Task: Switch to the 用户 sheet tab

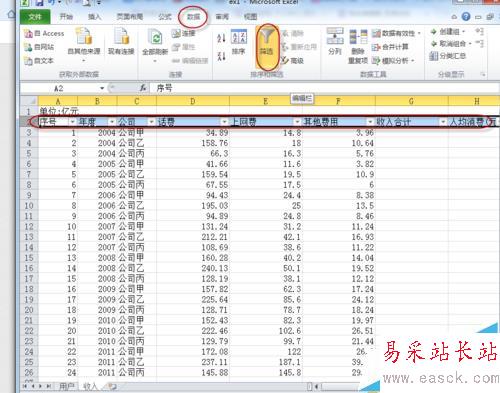Action: (x=67, y=386)
